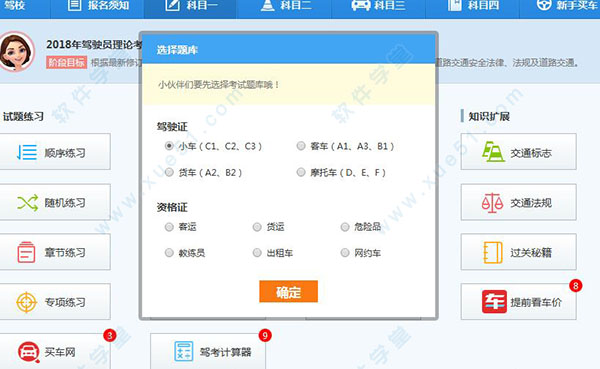The width and height of the screenshot is (600, 369).
Task: Select 出租车 radio button
Action: [257, 253]
